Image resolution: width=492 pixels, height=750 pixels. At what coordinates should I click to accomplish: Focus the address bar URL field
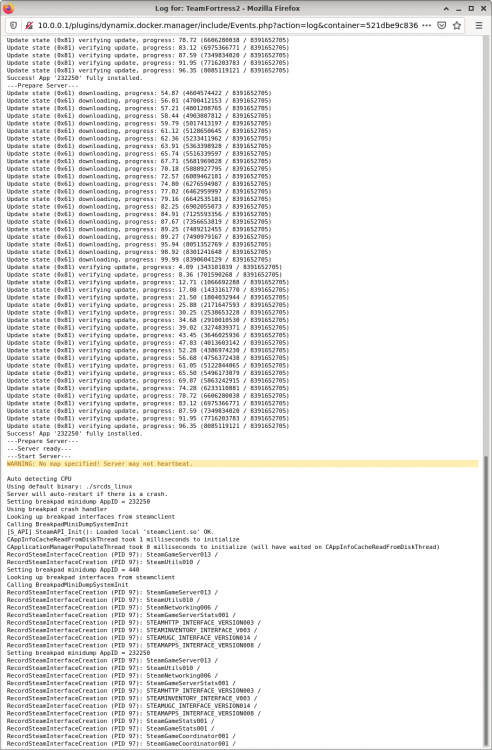(228, 25)
